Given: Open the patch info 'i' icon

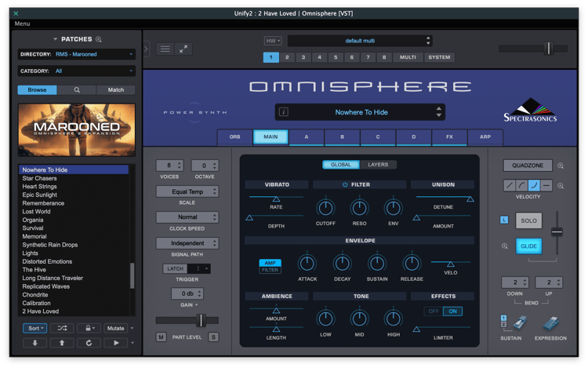Looking at the screenshot, I should point(284,111).
